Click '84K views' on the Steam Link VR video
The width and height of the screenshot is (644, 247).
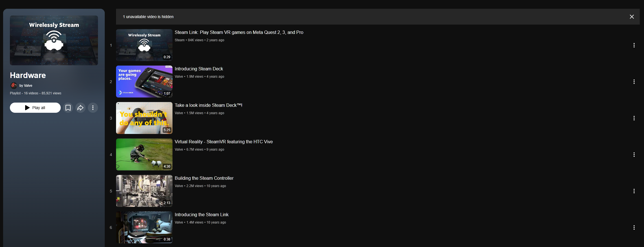[x=196, y=40]
